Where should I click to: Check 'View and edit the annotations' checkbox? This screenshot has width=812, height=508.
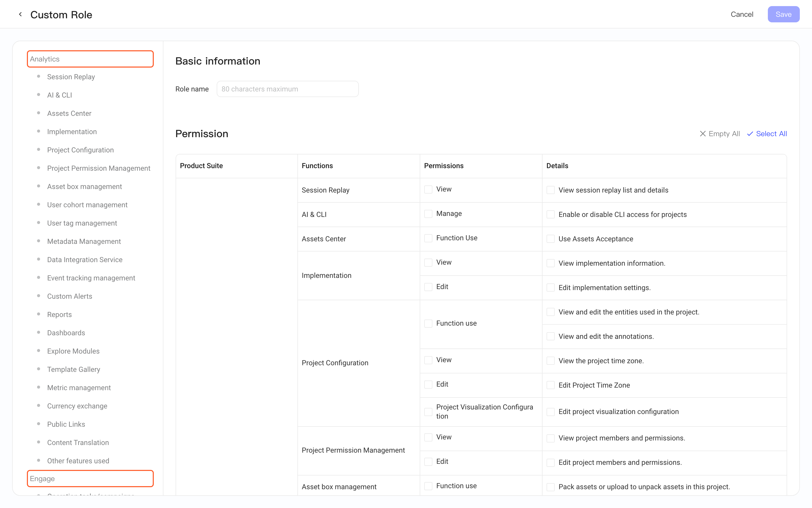(551, 336)
